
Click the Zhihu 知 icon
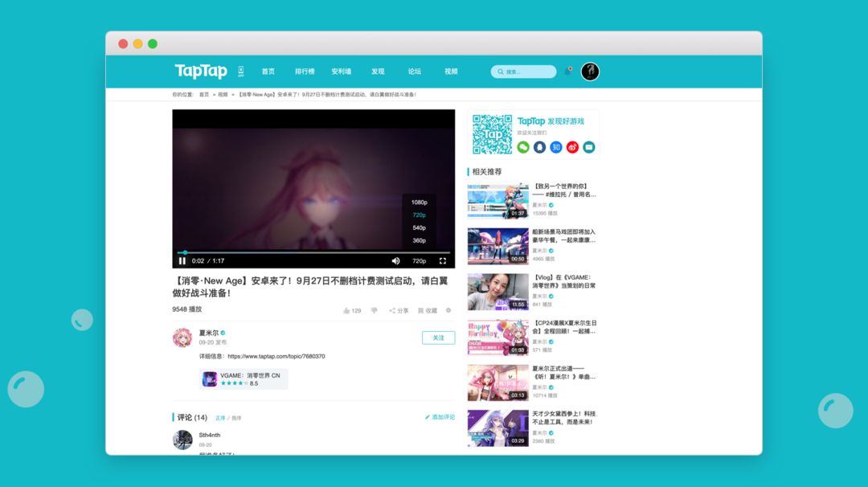point(556,147)
